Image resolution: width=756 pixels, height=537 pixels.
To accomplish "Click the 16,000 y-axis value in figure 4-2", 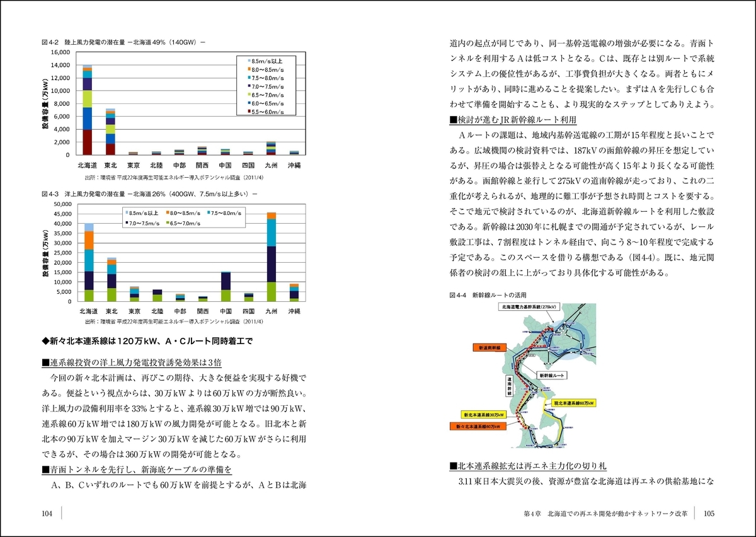I will point(60,52).
